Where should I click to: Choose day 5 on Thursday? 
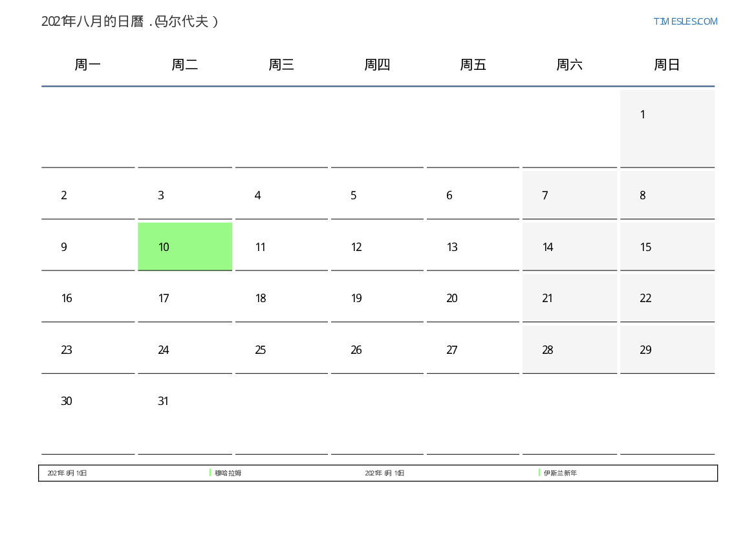(x=378, y=195)
